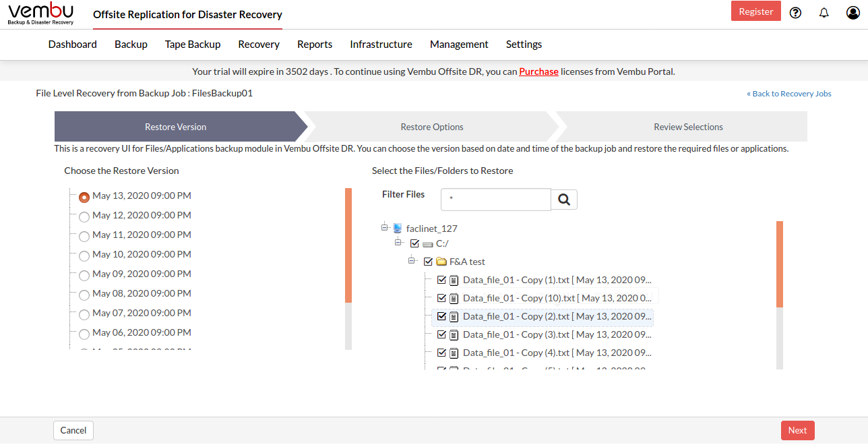Image resolution: width=868 pixels, height=447 pixels.
Task: Click the faclinet_127 computer icon
Action: pyautogui.click(x=398, y=229)
